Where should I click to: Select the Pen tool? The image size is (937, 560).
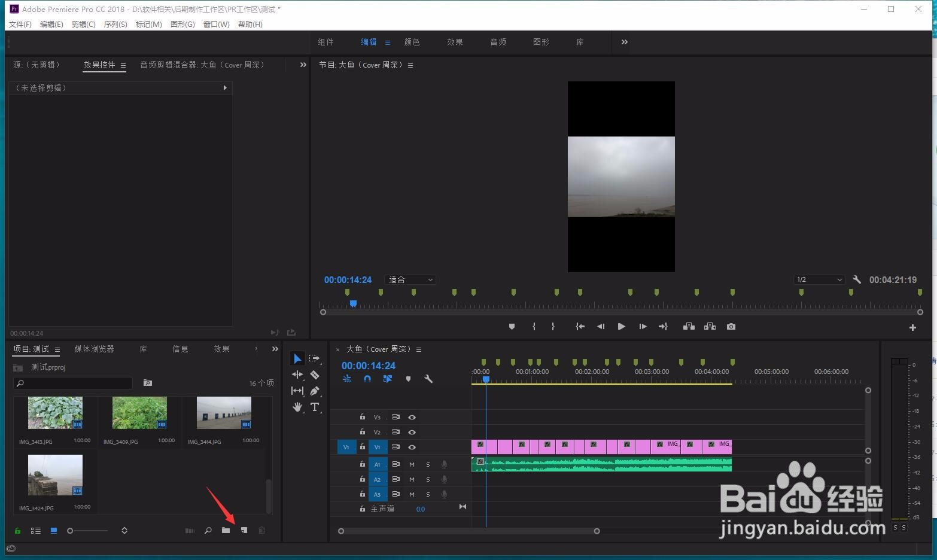(315, 391)
